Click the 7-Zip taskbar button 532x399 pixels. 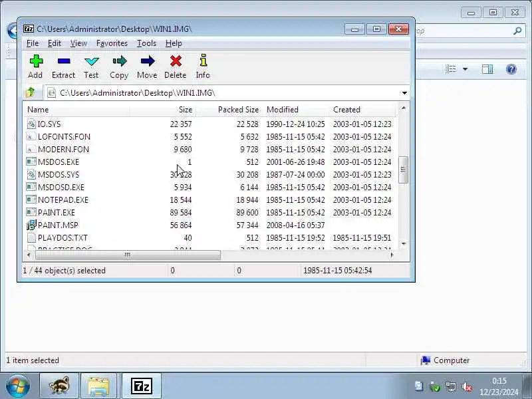coord(142,386)
